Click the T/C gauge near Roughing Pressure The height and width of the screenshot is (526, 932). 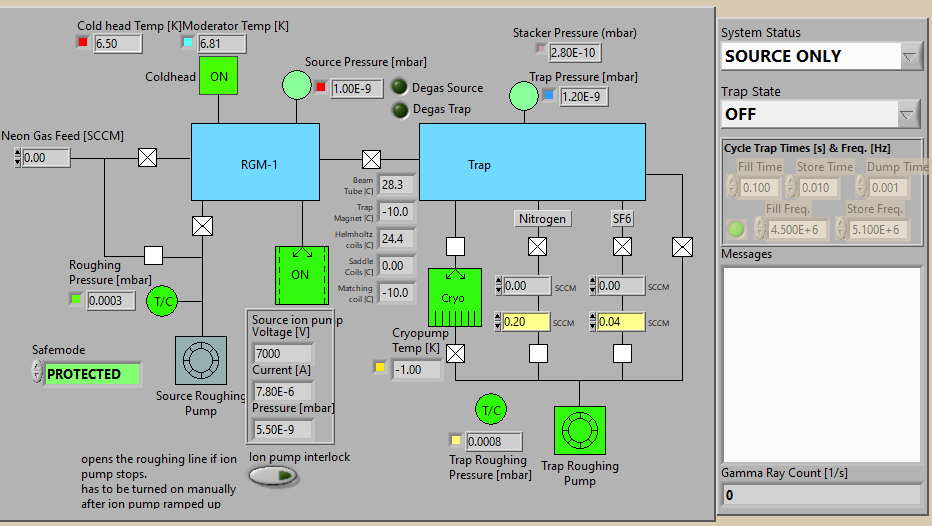[162, 301]
